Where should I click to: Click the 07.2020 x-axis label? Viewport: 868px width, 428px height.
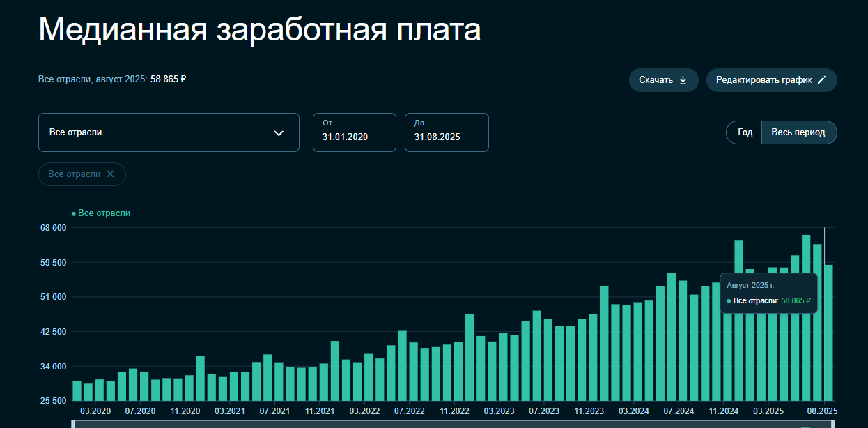pos(140,411)
